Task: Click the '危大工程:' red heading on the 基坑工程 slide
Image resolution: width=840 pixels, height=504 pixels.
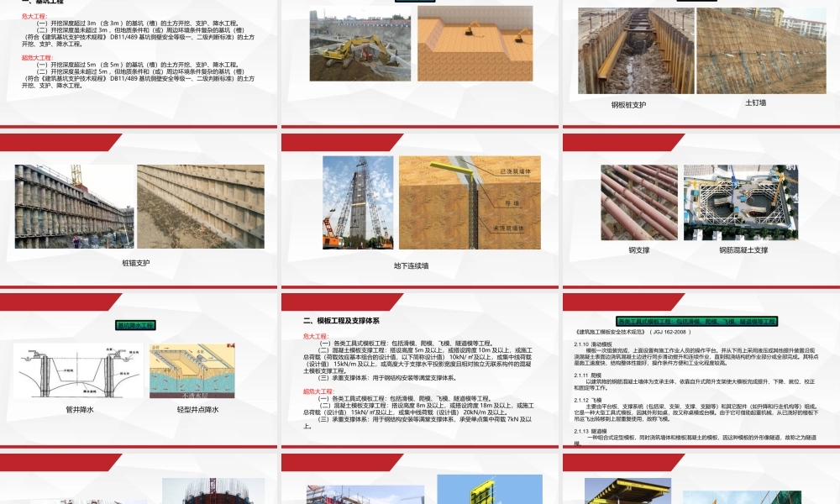Action: tap(34, 16)
